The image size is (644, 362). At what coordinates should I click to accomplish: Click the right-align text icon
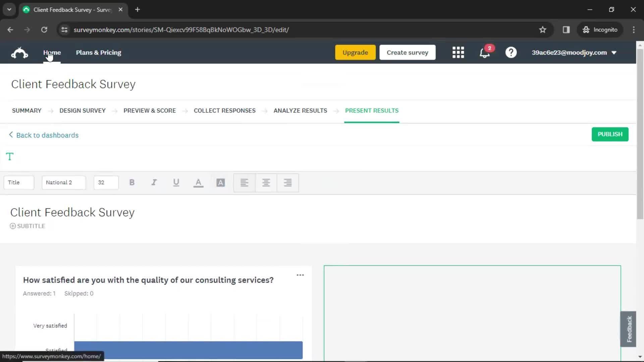click(287, 183)
